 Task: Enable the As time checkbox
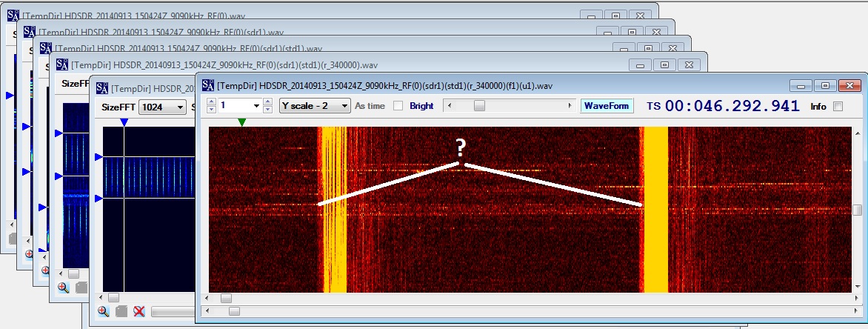pos(398,106)
